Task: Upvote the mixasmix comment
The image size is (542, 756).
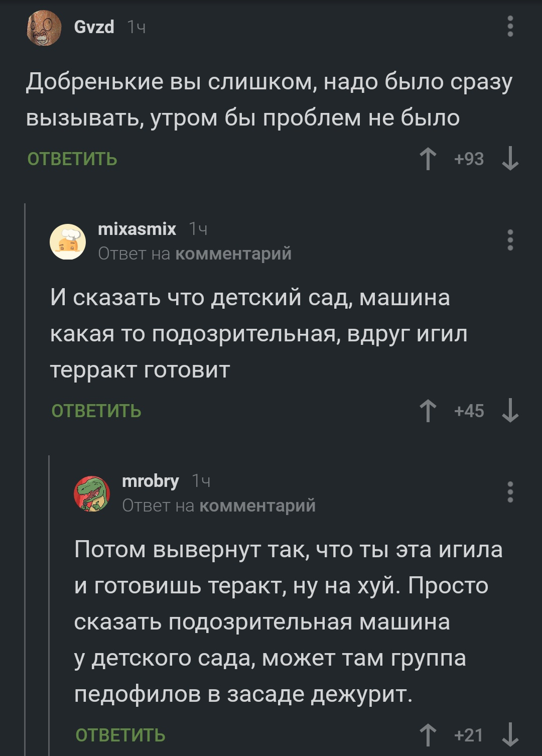Action: 428,411
